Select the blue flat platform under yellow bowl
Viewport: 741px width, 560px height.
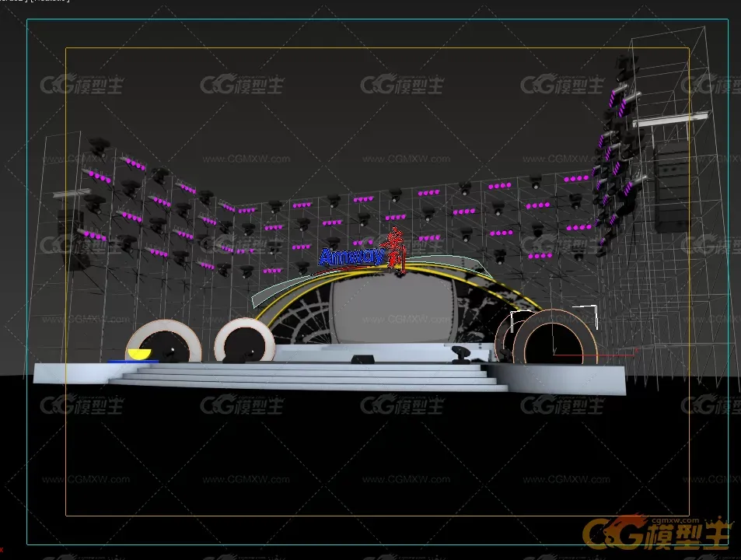click(x=132, y=362)
